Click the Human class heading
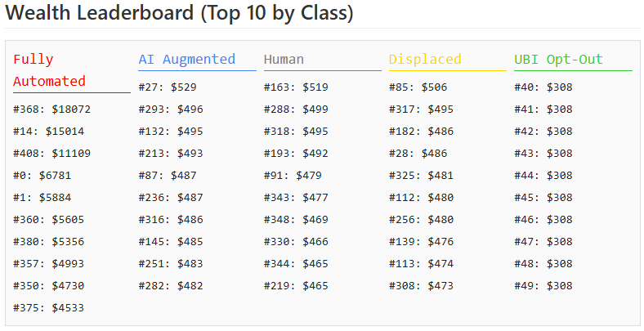Viewport: 644px width, 331px height. [284, 60]
